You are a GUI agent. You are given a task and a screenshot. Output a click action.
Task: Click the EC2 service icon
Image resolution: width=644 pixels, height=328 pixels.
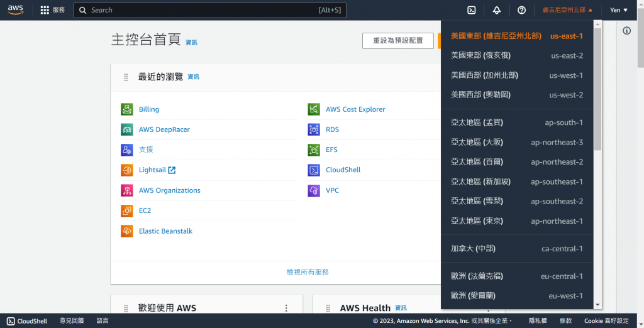[127, 210]
